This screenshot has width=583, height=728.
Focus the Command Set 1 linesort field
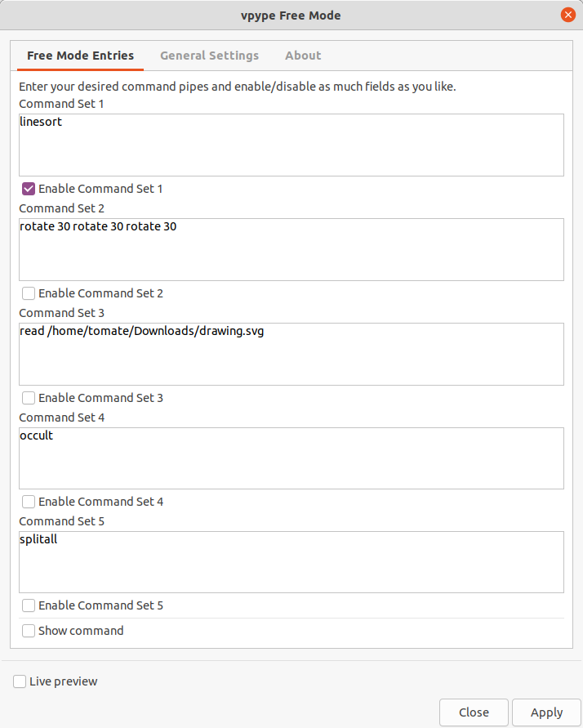point(291,145)
